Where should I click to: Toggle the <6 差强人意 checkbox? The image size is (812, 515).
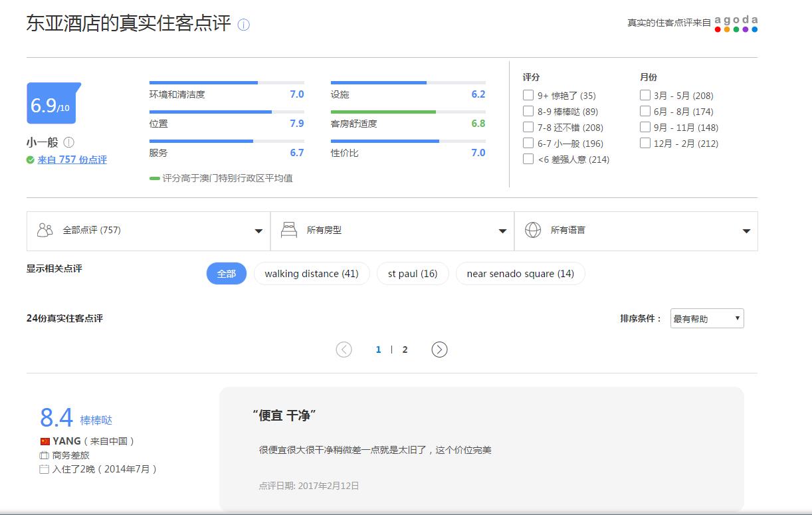click(528, 159)
